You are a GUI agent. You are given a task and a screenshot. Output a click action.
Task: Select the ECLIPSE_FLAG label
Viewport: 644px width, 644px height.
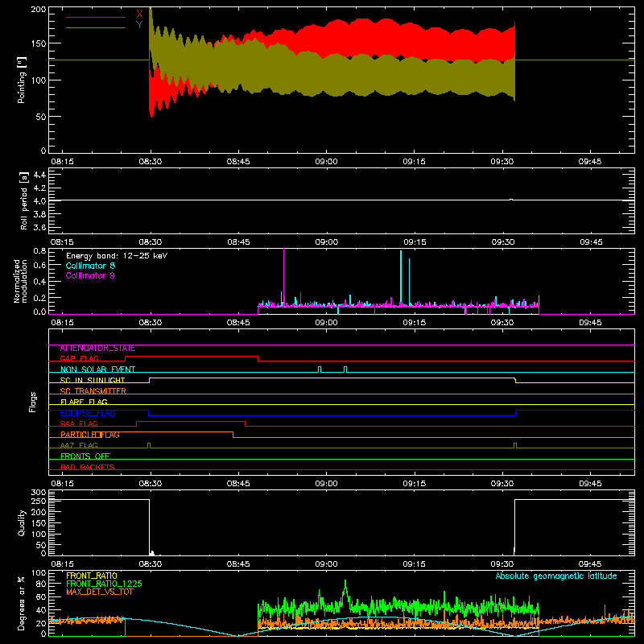tap(88, 413)
